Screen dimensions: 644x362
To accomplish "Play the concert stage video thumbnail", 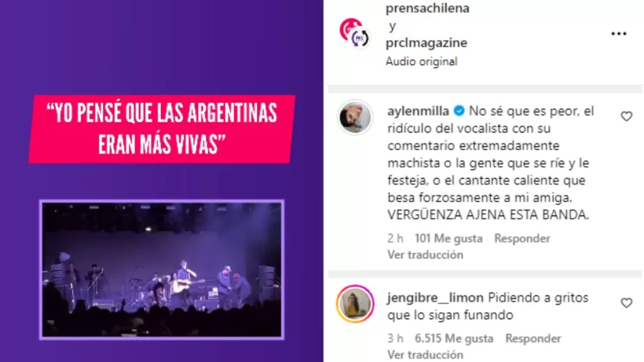I will (162, 270).
